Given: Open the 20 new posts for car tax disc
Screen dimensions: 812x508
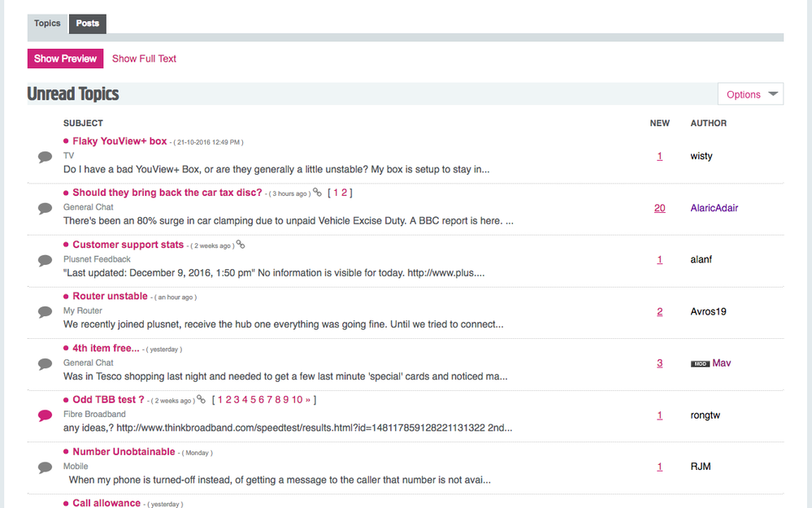Looking at the screenshot, I should point(659,208).
